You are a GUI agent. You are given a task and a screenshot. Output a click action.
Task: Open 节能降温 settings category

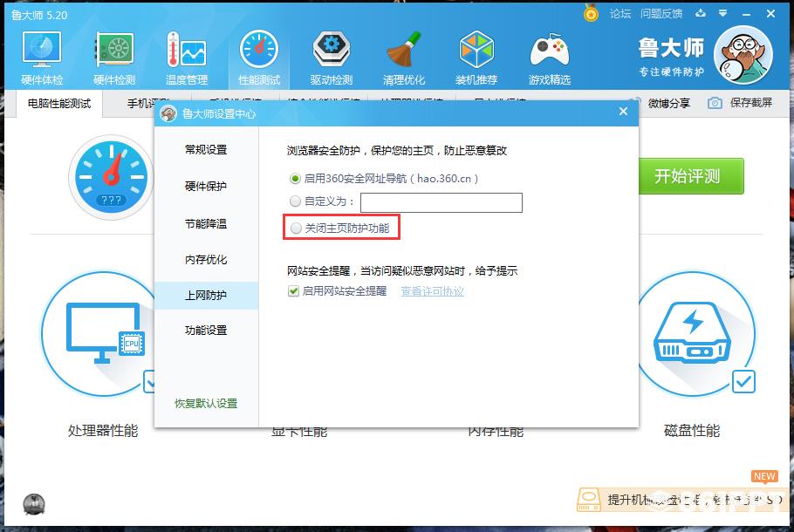pyautogui.click(x=206, y=223)
